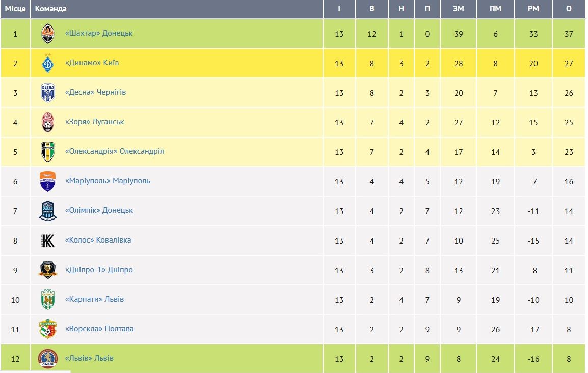Click the Kolos Kovalivka club logo
The image size is (588, 373).
[x=48, y=241]
